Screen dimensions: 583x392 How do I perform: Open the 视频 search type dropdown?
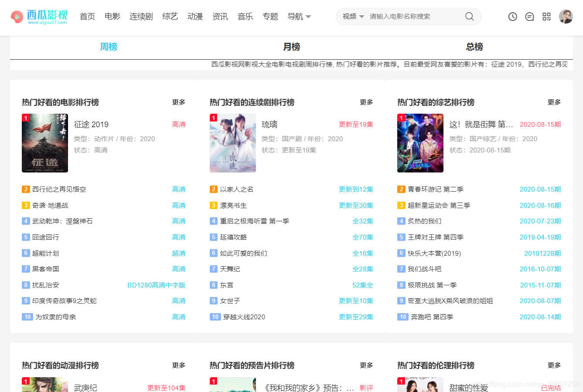click(353, 17)
